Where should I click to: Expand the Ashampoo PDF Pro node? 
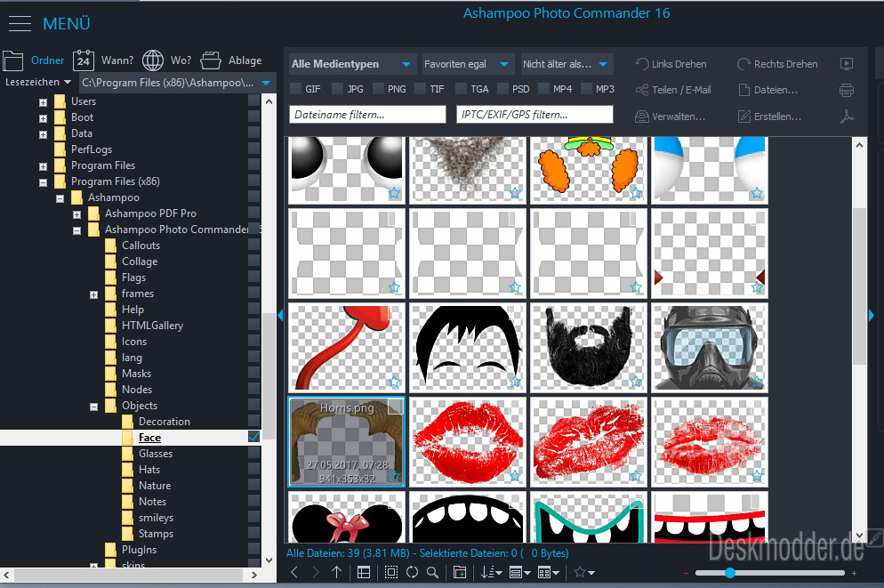76,214
